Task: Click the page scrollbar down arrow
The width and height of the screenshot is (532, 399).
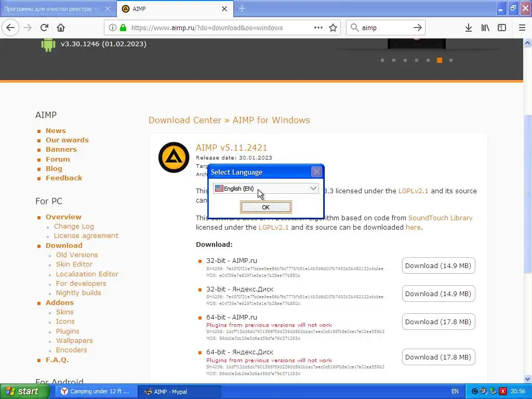Action: pos(528,379)
